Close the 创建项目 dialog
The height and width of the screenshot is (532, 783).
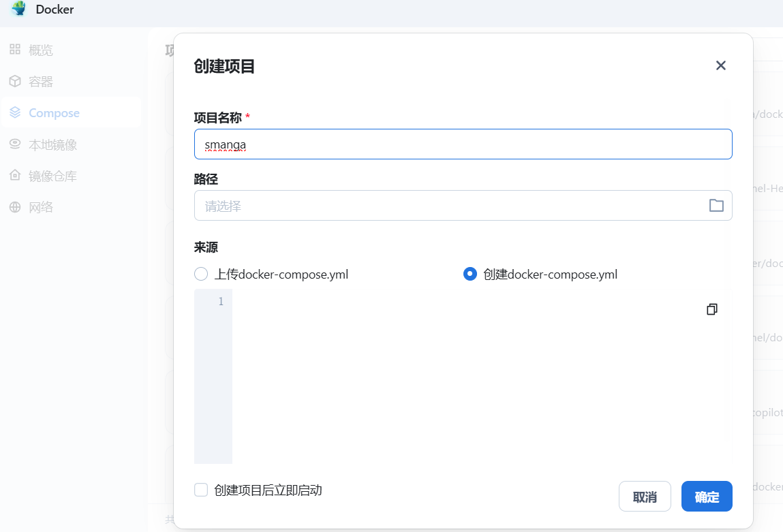(720, 65)
